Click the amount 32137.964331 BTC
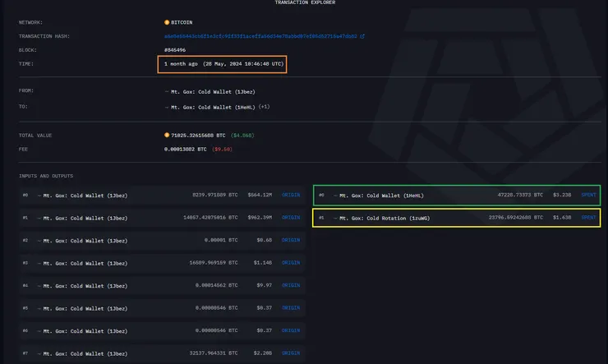This screenshot has width=608, height=364. pyautogui.click(x=214, y=353)
